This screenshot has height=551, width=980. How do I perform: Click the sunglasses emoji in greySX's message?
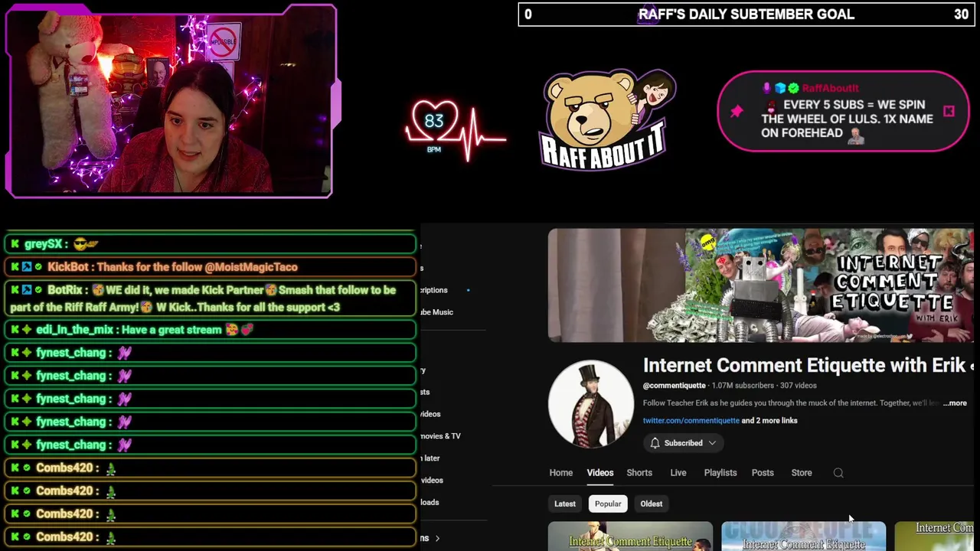click(x=86, y=244)
